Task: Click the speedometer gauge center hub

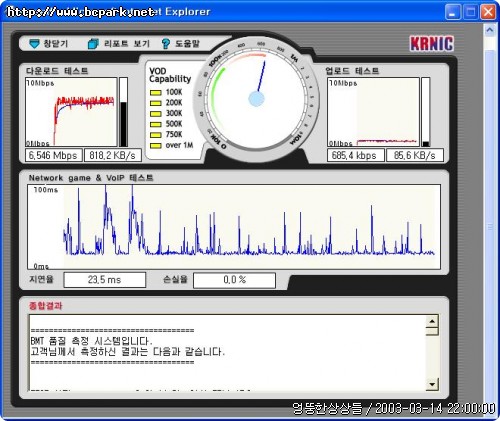Action: (257, 99)
